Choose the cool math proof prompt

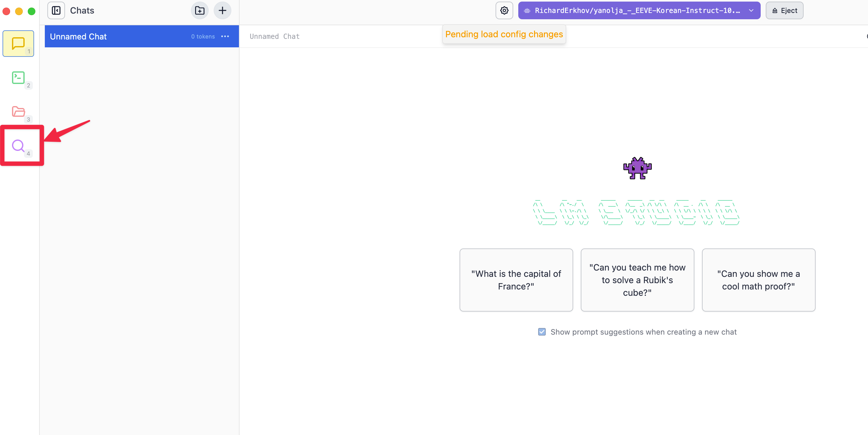(758, 280)
